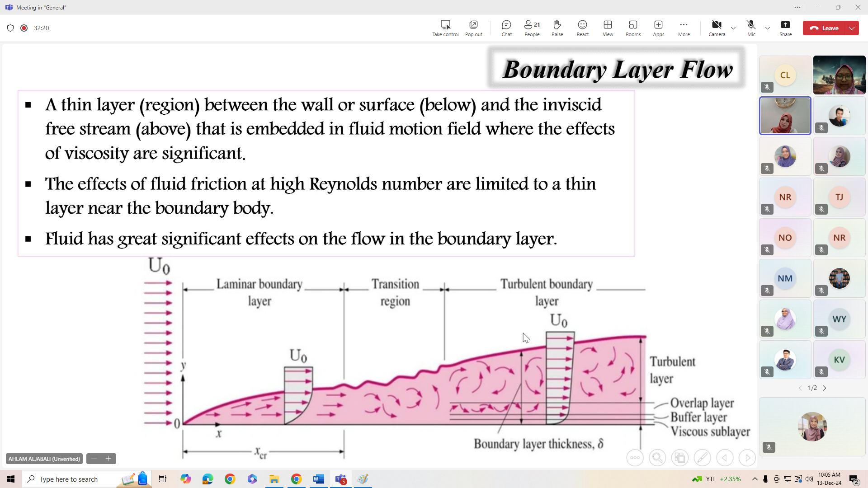Expand Mic device options arrow
This screenshot has width=868, height=488.
(x=768, y=28)
